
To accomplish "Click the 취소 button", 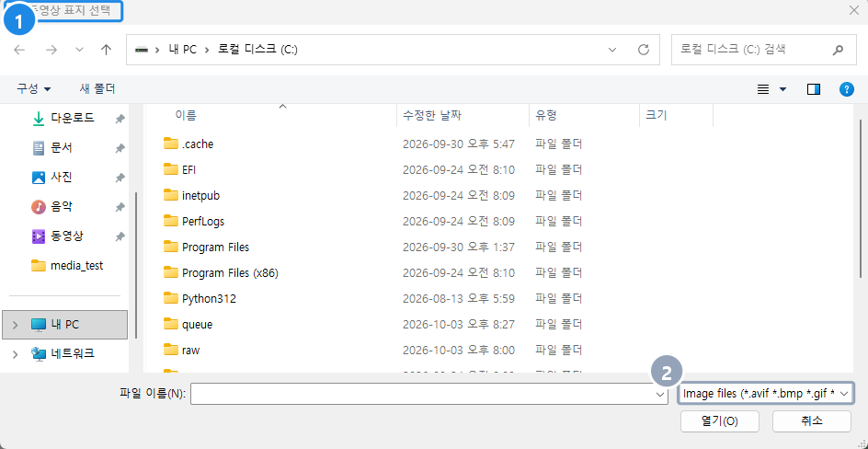I will 812,420.
